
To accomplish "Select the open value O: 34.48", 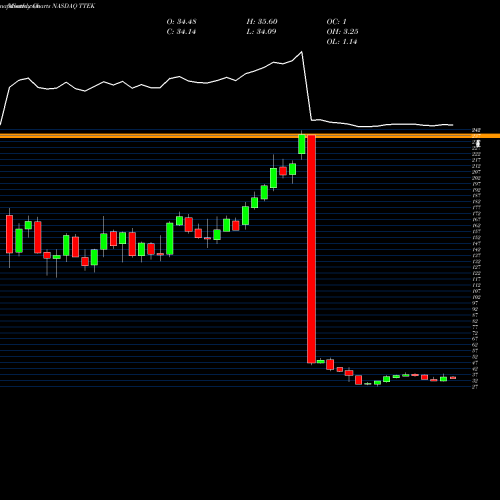I will coord(181,22).
